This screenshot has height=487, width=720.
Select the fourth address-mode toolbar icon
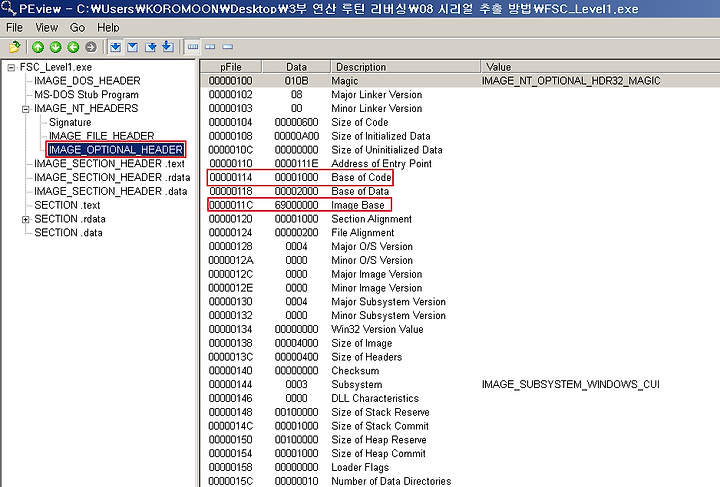click(168, 47)
